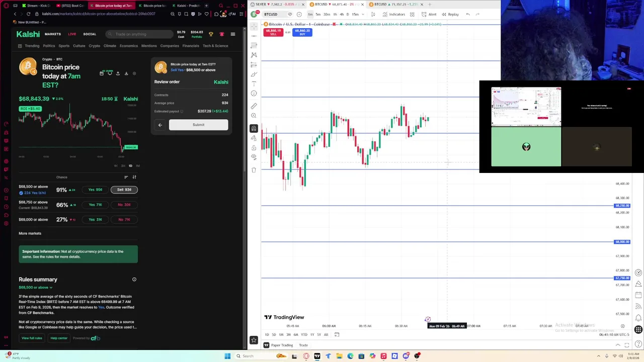Viewport: 644px width, 362px height.
Task: Click the Rules summary info icon
Action: coord(134,279)
